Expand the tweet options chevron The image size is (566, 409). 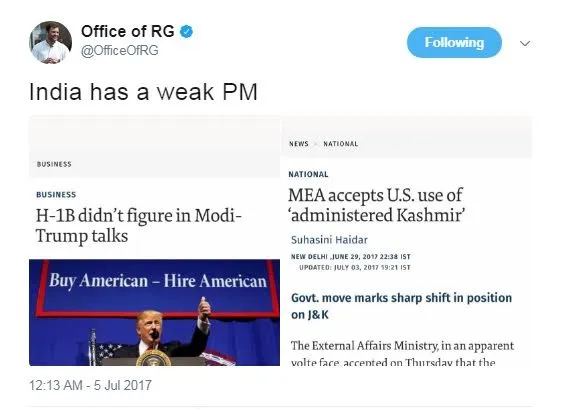(x=525, y=44)
